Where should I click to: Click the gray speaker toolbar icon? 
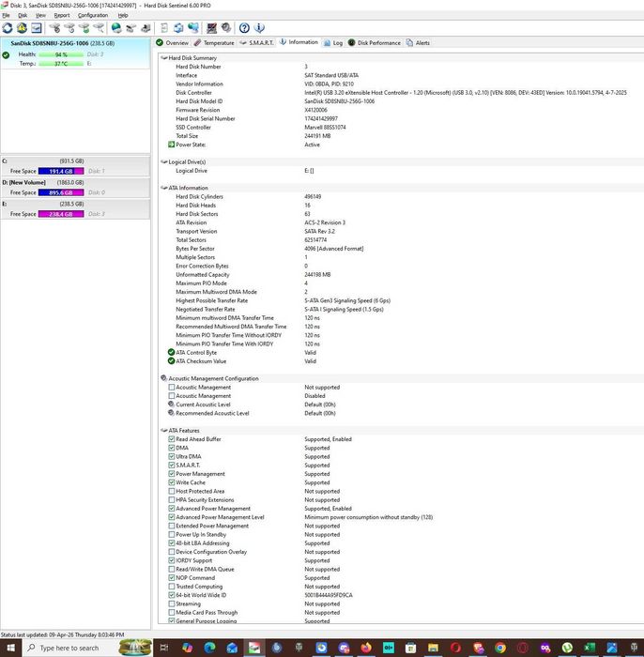point(226,28)
